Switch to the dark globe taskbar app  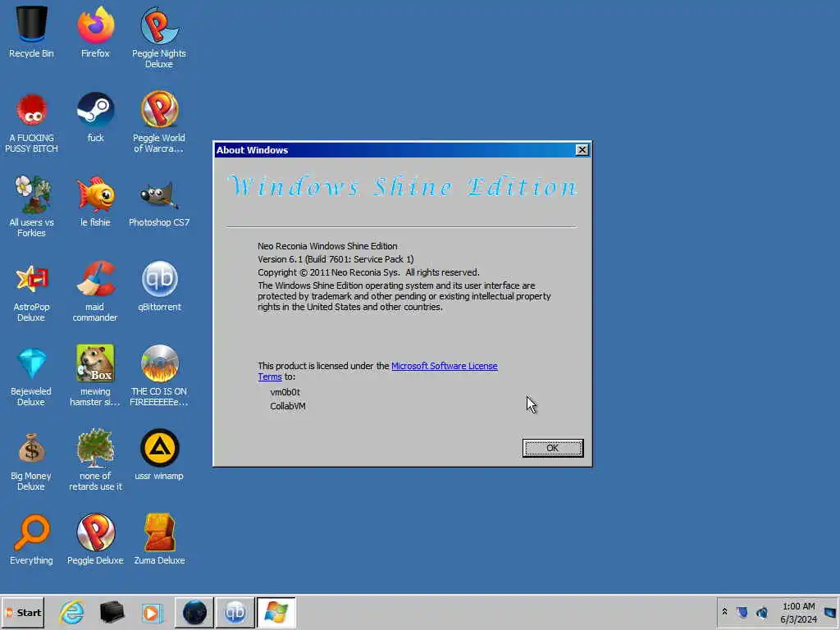(x=194, y=612)
